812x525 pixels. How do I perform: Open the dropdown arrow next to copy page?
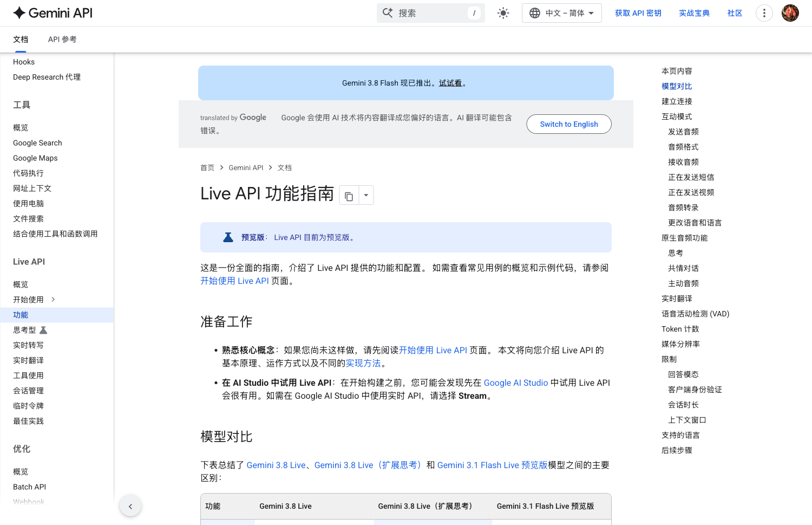(x=366, y=195)
